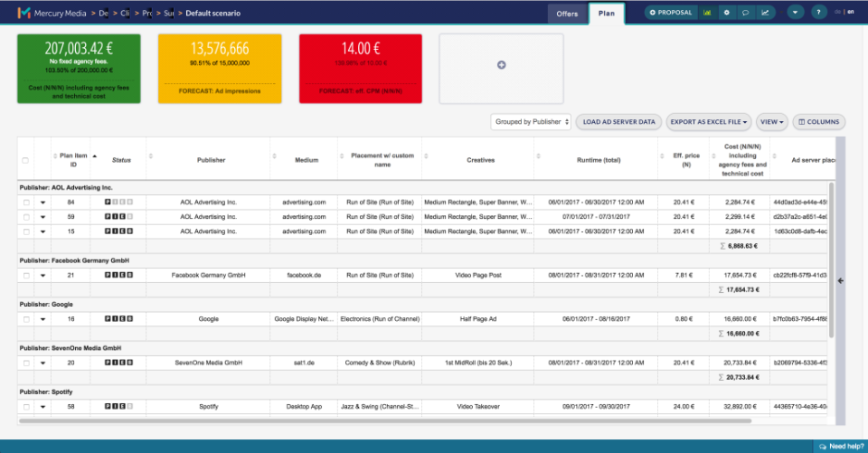Open the settings gear icon
This screenshot has height=453, width=868.
click(726, 13)
